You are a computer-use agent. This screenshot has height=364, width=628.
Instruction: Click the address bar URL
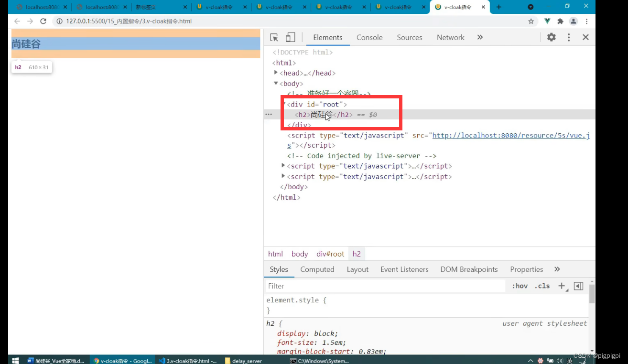coord(129,21)
